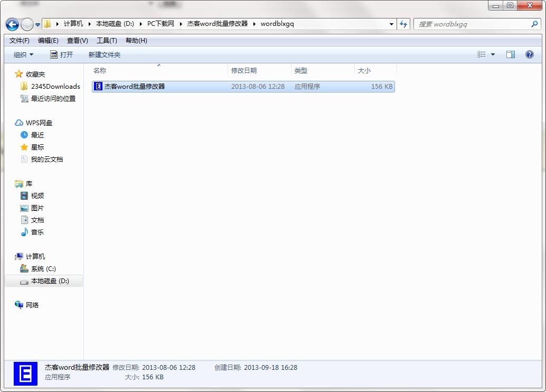Select file 杰客word批量修改器 in list
Viewport: 546px width, 392px height.
[243, 87]
